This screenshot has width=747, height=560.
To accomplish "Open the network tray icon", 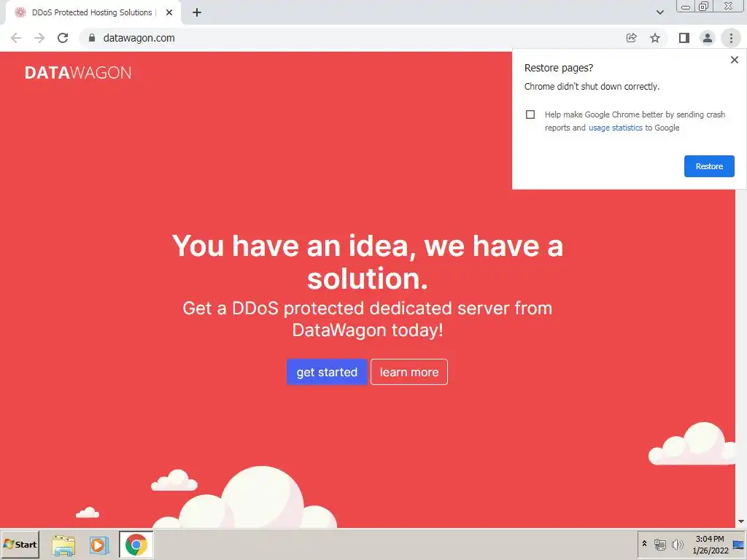I will pos(659,544).
